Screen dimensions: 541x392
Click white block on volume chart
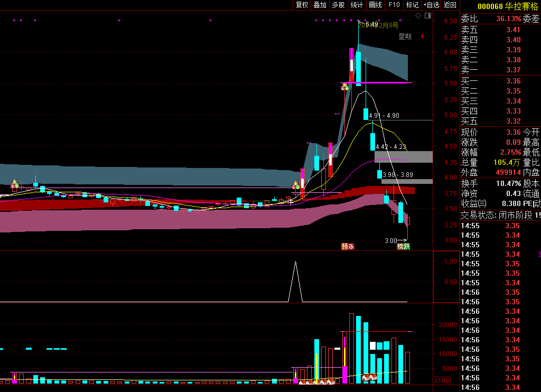point(372,346)
